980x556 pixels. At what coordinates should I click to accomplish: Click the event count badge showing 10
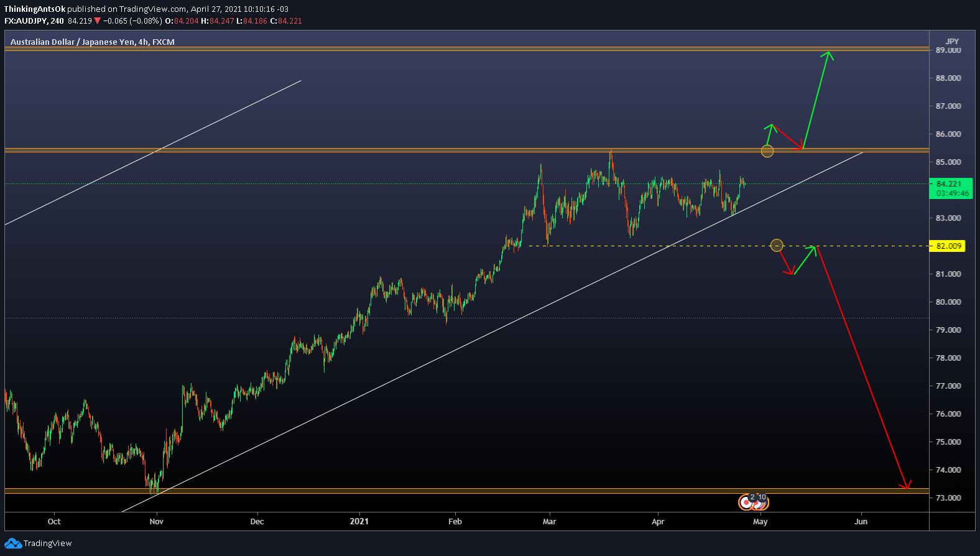click(x=762, y=498)
